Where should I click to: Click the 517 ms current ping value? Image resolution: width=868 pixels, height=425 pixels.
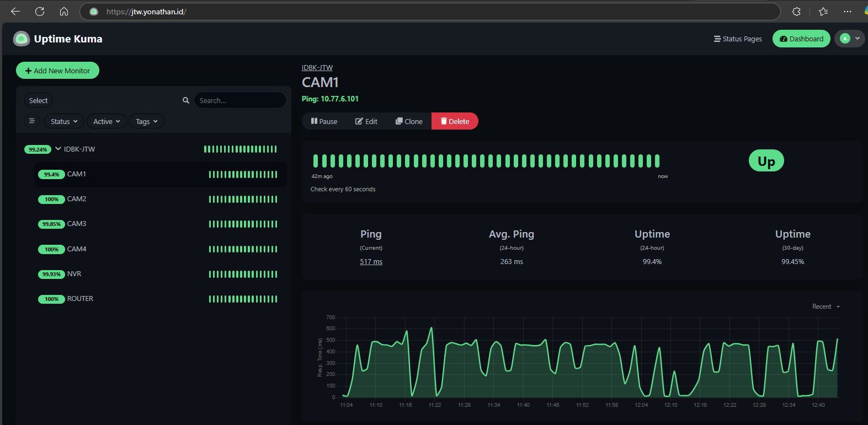[x=371, y=262]
